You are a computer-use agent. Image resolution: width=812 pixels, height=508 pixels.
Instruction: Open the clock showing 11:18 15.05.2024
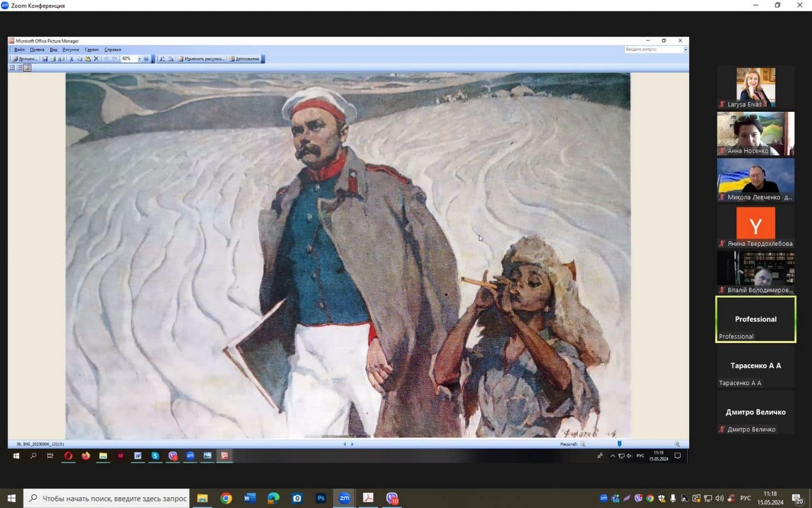pos(770,498)
